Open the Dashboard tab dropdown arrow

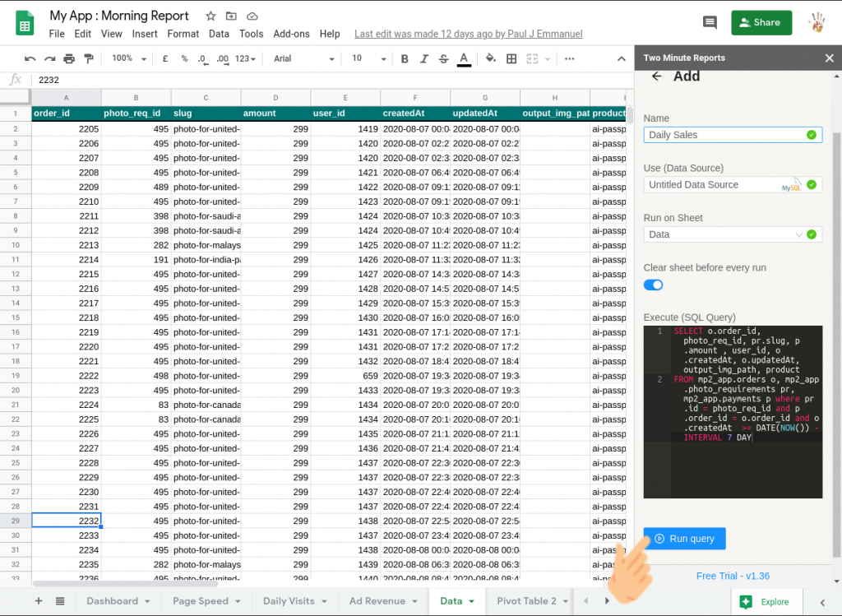(x=147, y=601)
